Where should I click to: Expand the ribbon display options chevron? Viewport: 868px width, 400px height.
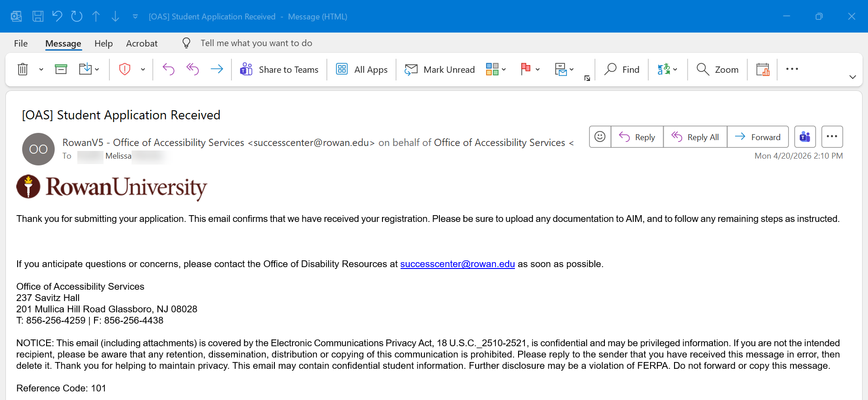(853, 77)
